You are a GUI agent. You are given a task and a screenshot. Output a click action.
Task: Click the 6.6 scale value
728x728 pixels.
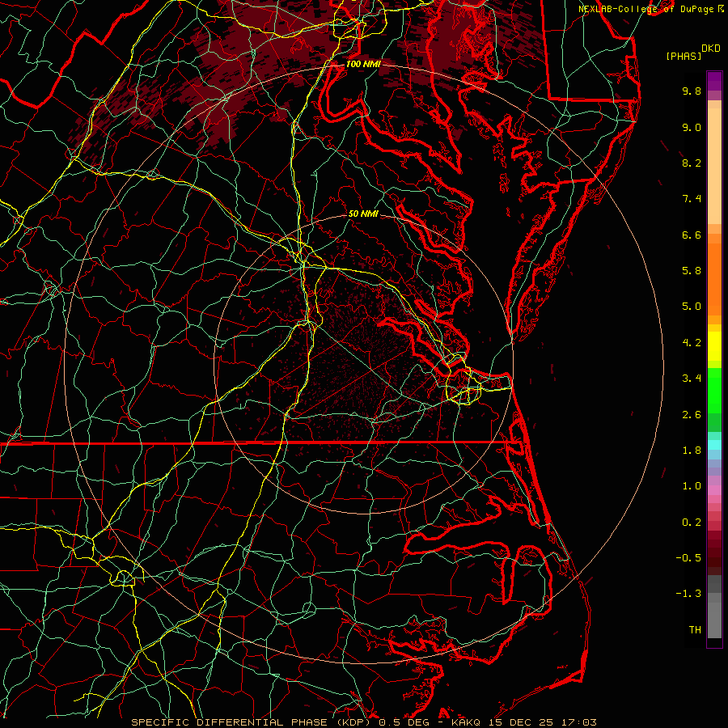pos(692,235)
